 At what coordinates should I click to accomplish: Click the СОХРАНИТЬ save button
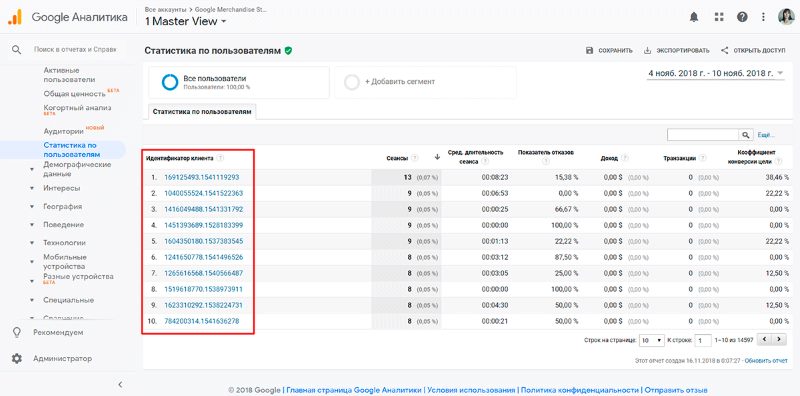(609, 51)
